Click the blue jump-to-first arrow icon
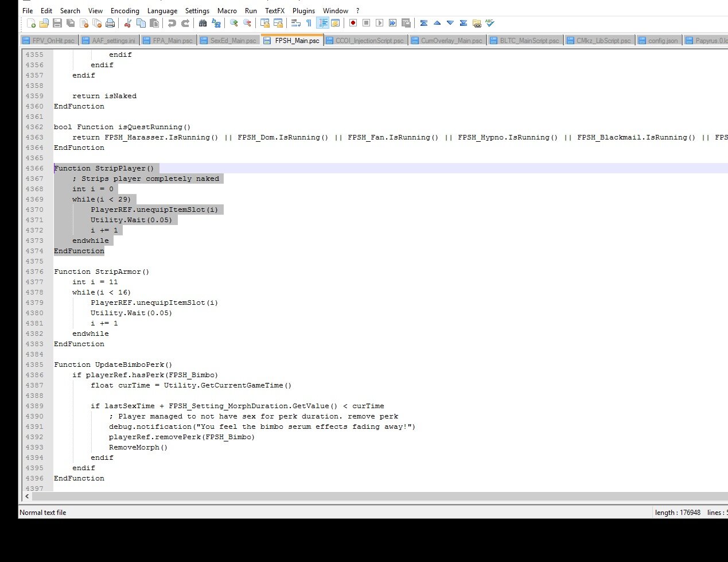The image size is (728, 562). click(423, 23)
